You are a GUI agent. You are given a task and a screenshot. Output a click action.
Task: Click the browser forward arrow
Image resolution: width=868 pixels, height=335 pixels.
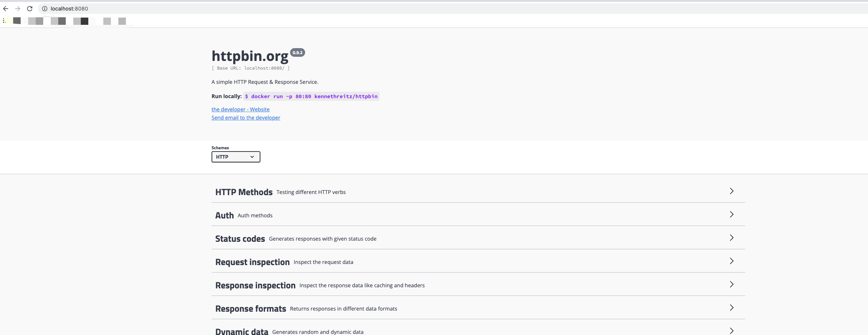point(18,9)
